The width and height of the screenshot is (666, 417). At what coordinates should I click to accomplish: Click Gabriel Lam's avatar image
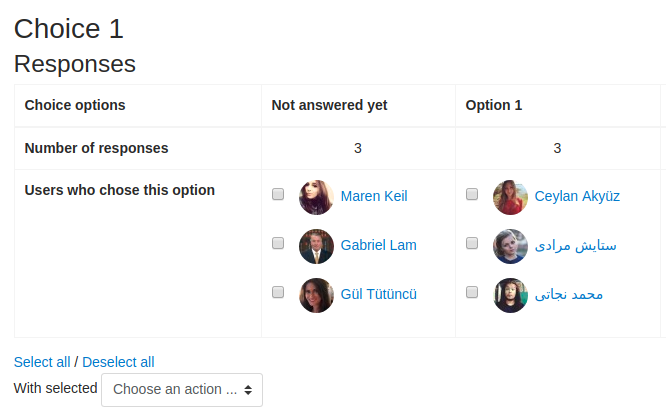click(316, 246)
